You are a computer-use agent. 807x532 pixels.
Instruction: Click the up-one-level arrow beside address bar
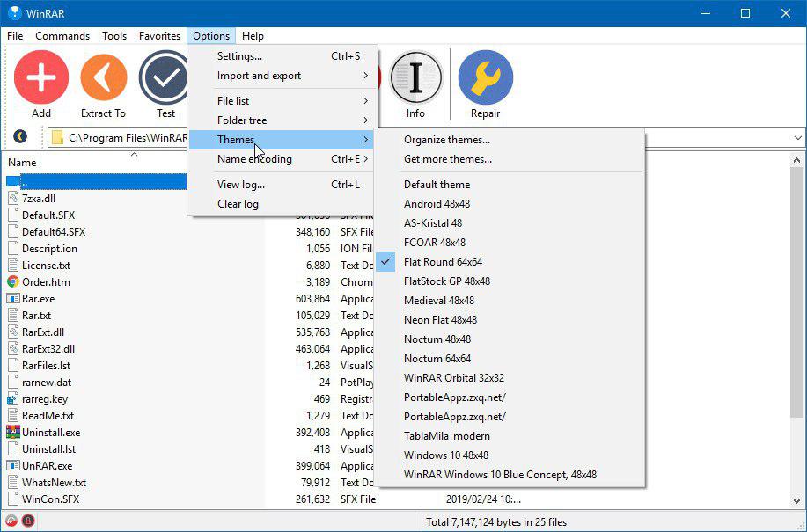20,137
